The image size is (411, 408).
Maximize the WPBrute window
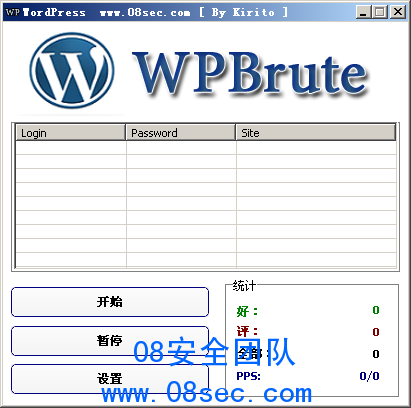pos(380,12)
